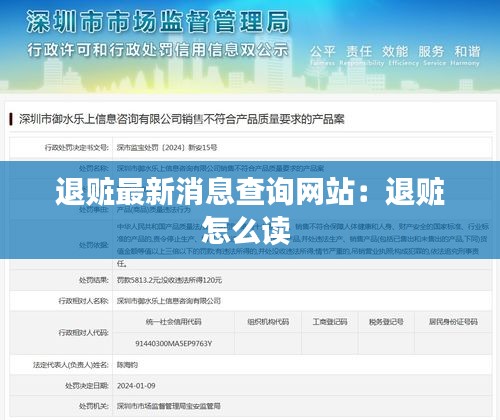Click the 组织机构代码 column header

click(x=268, y=322)
